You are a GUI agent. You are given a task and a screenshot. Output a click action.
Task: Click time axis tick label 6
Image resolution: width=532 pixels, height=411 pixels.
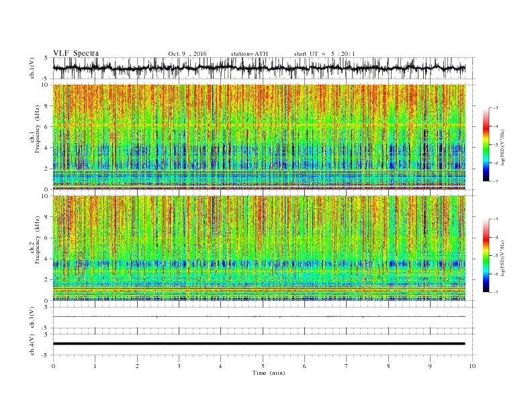tap(304, 366)
